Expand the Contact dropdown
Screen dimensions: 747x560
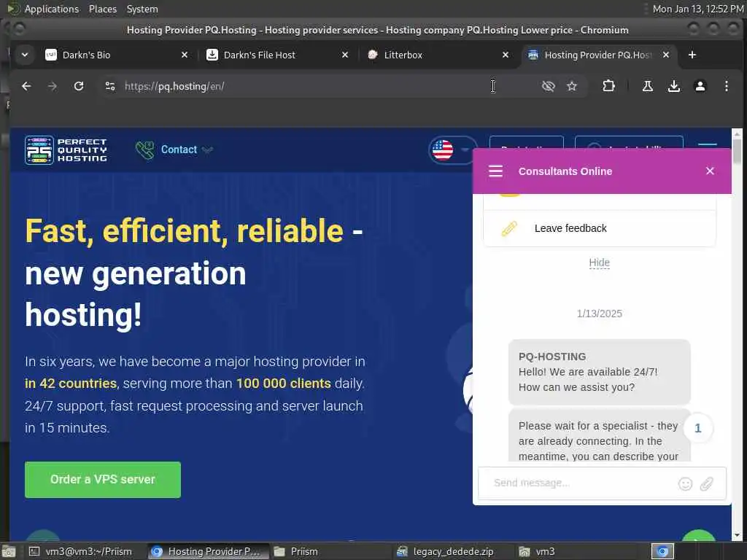point(186,149)
